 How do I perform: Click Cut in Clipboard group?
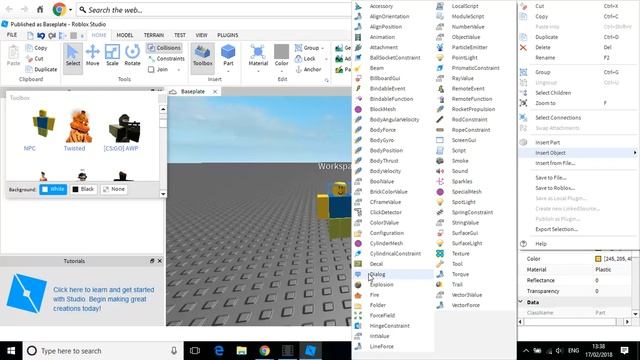pyautogui.click(x=35, y=59)
